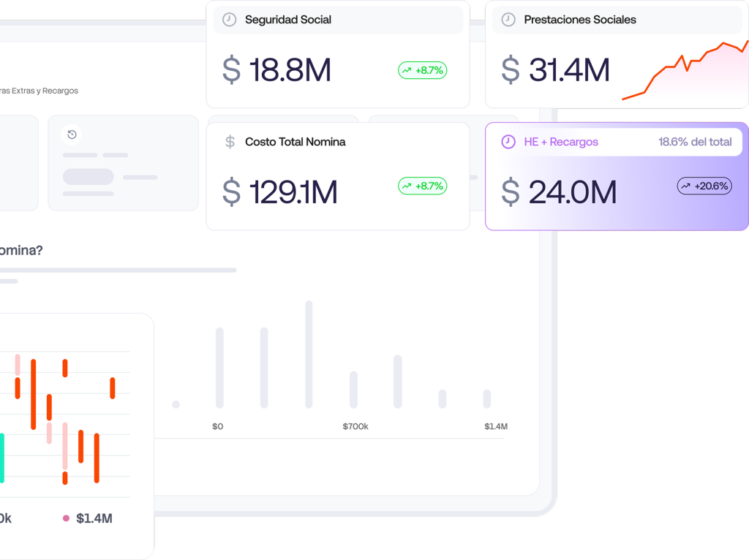The image size is (749, 560).
Task: Click the dollar icon beside Costo Total Nomina
Action: click(230, 142)
